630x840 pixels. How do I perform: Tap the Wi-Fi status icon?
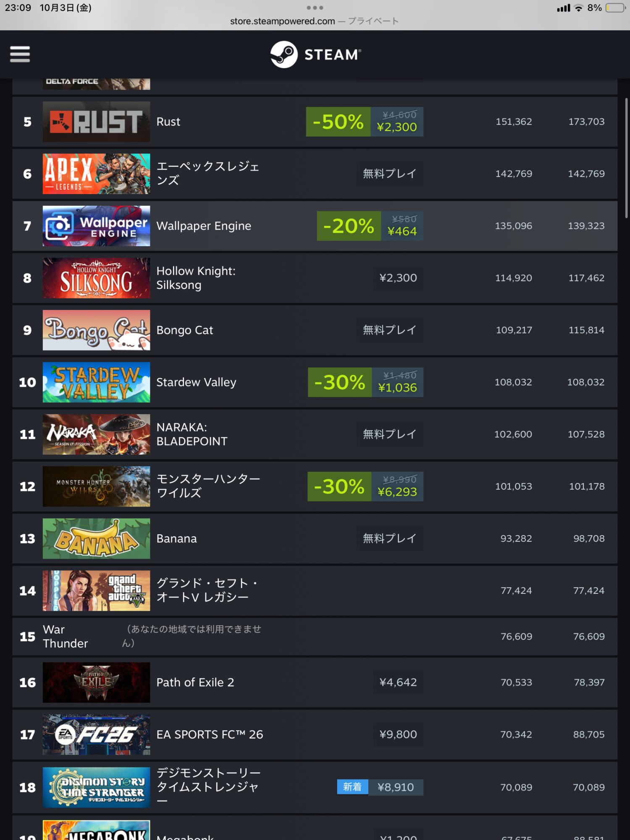(x=579, y=8)
